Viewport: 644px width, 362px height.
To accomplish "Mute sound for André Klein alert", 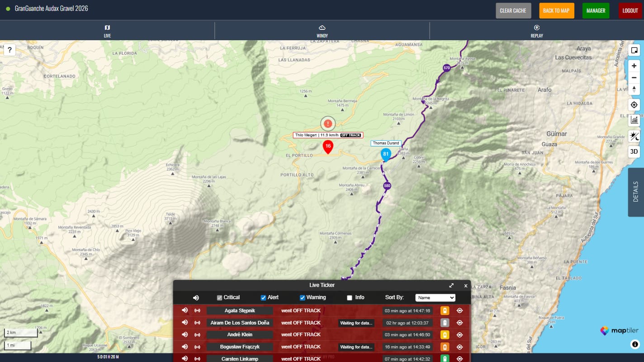I will [185, 335].
